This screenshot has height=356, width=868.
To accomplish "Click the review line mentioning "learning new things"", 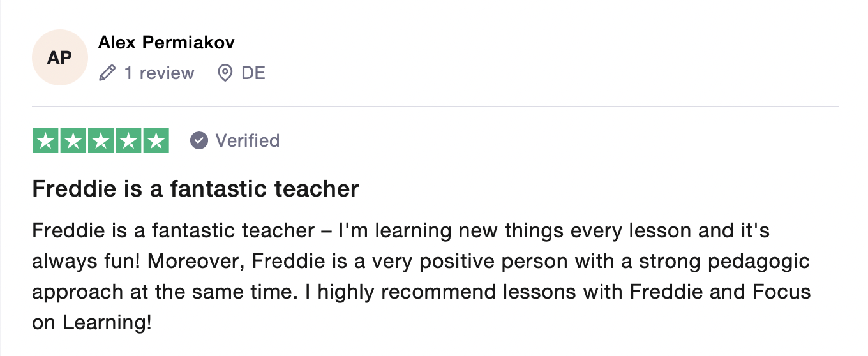I will tap(401, 230).
